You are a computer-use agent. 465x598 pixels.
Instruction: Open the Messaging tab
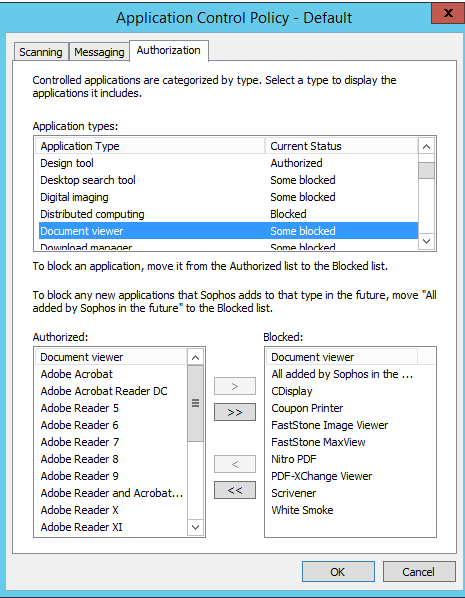(99, 52)
